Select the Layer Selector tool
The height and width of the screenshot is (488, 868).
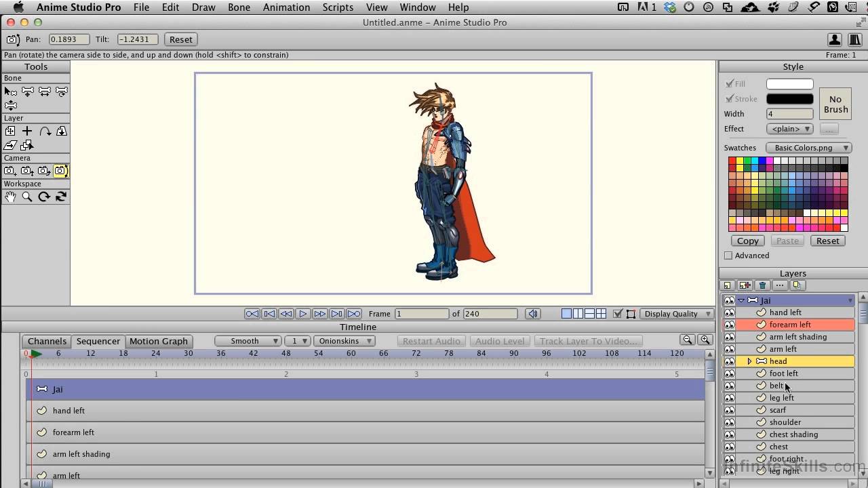[x=27, y=145]
